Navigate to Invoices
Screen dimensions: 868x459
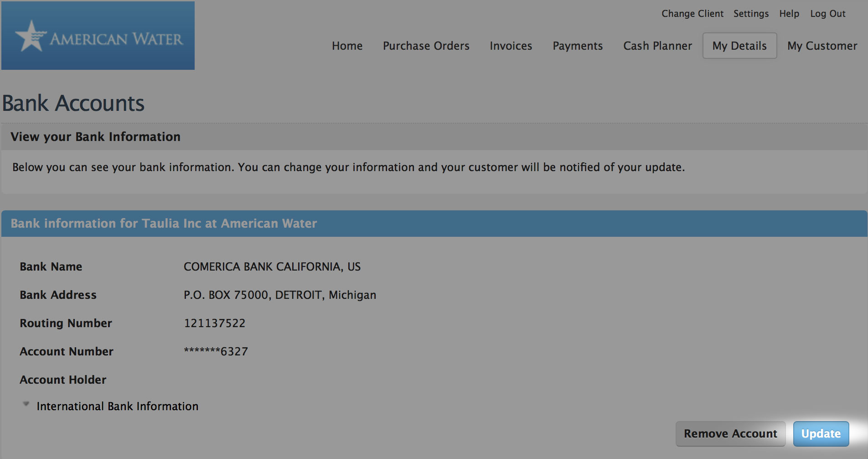click(511, 46)
